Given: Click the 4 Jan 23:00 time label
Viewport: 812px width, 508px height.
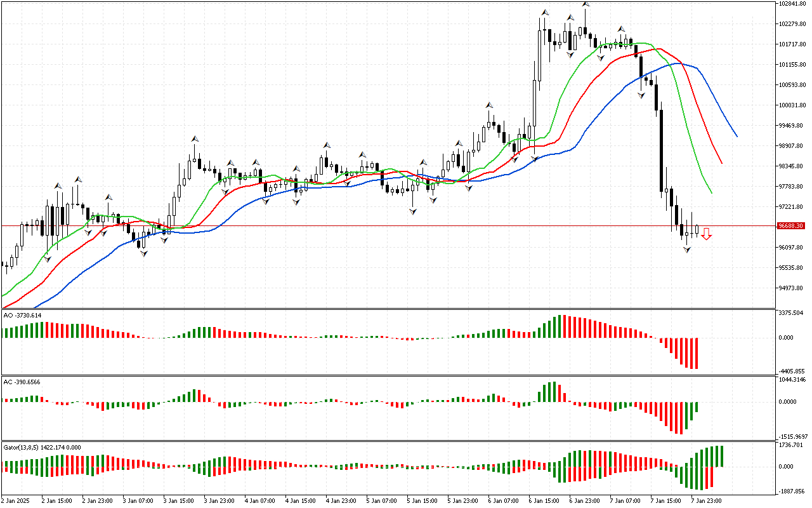Looking at the screenshot, I should 341,500.
